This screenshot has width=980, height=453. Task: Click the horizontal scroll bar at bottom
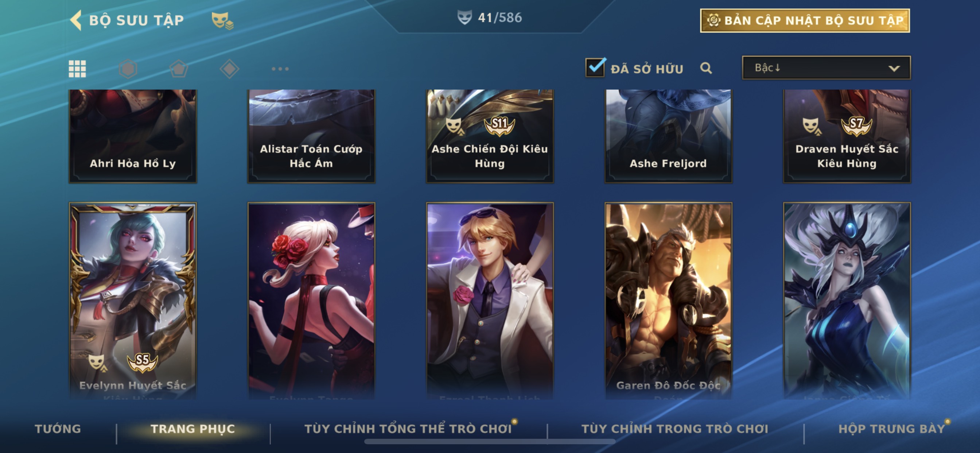point(490,442)
